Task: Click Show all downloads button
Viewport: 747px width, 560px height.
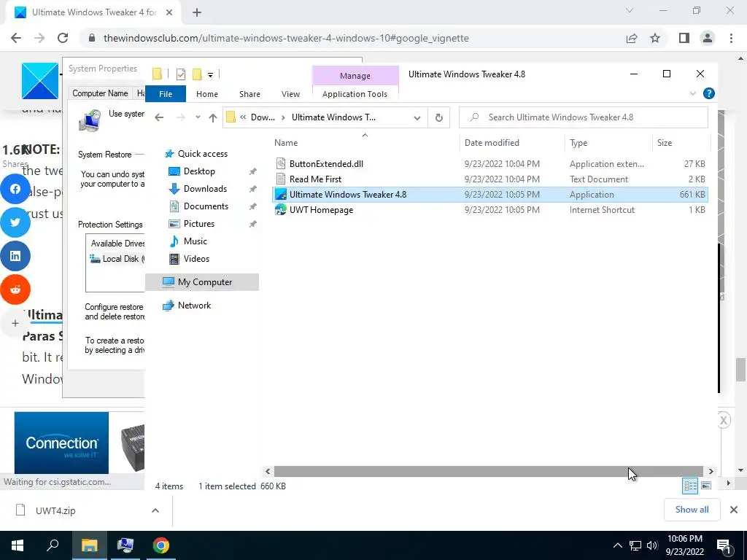Action: [692, 510]
